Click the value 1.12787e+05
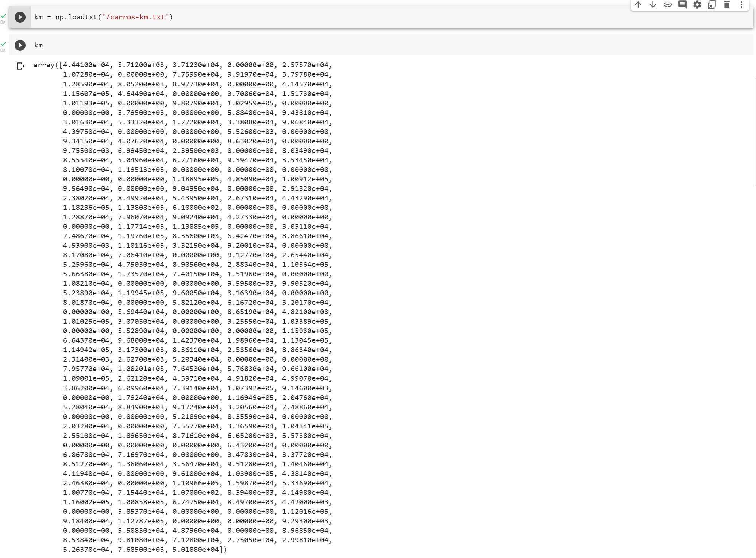The image size is (756, 558). click(x=141, y=521)
